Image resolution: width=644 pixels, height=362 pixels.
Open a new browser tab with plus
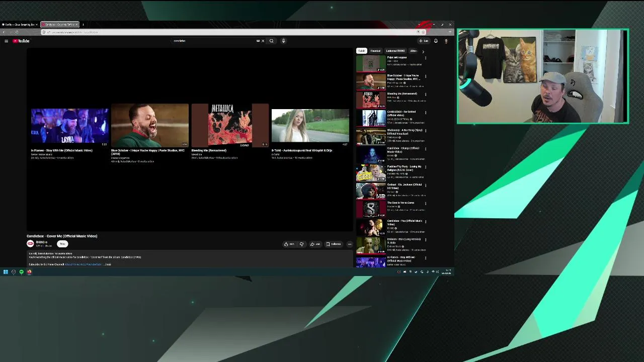(83, 24)
